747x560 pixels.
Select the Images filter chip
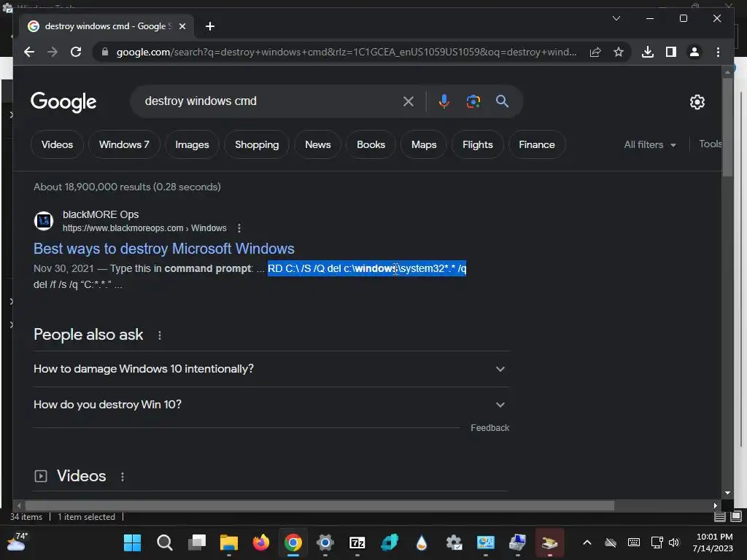pyautogui.click(x=192, y=144)
